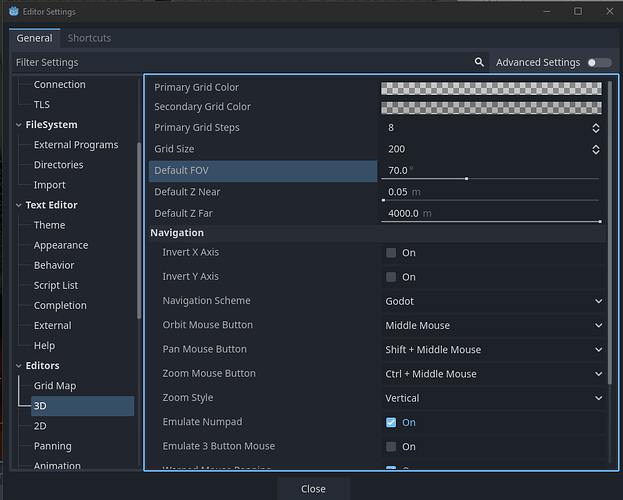Collapse the Text Editor tree section
The height and width of the screenshot is (500, 623).
(18, 205)
